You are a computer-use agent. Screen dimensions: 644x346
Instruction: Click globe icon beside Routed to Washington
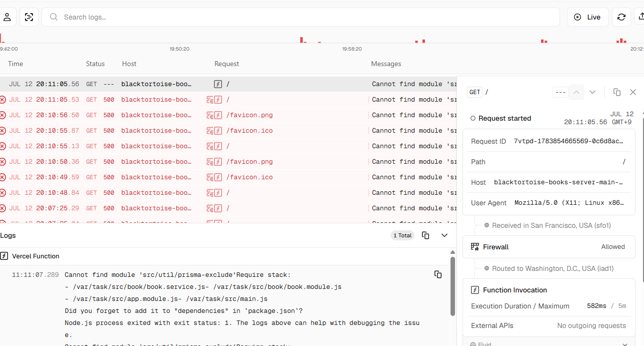486,268
